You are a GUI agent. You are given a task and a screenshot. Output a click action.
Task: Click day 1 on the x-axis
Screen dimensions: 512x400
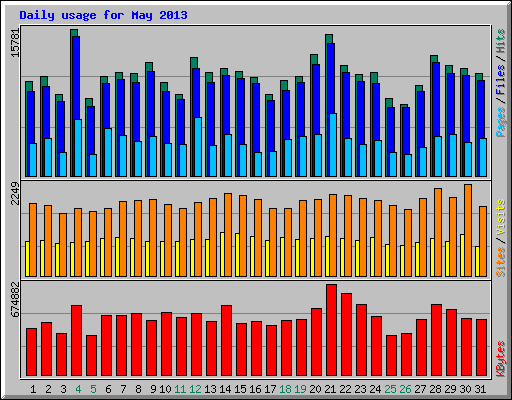click(x=33, y=389)
